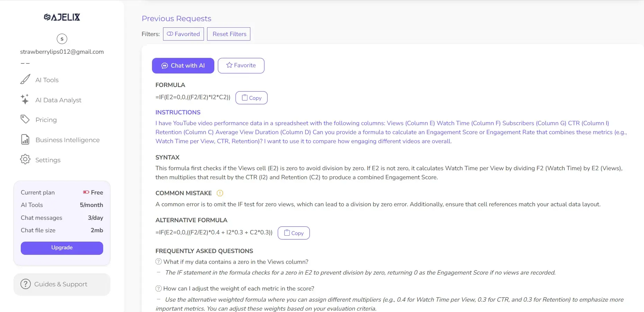Click the Settings gear icon
This screenshot has height=312, width=644.
(x=25, y=159)
